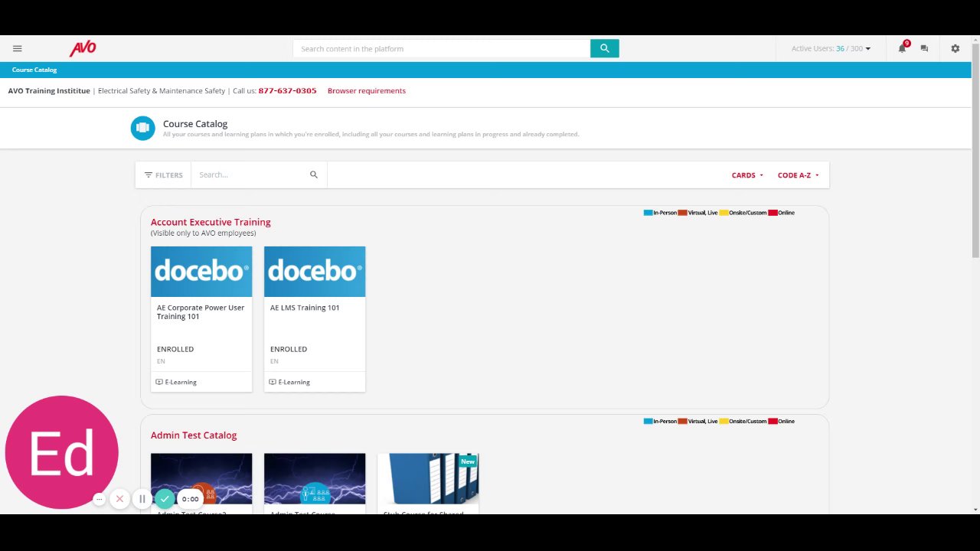This screenshot has width=980, height=551.
Task: Open the Admin Test Catalog heading
Action: point(194,435)
